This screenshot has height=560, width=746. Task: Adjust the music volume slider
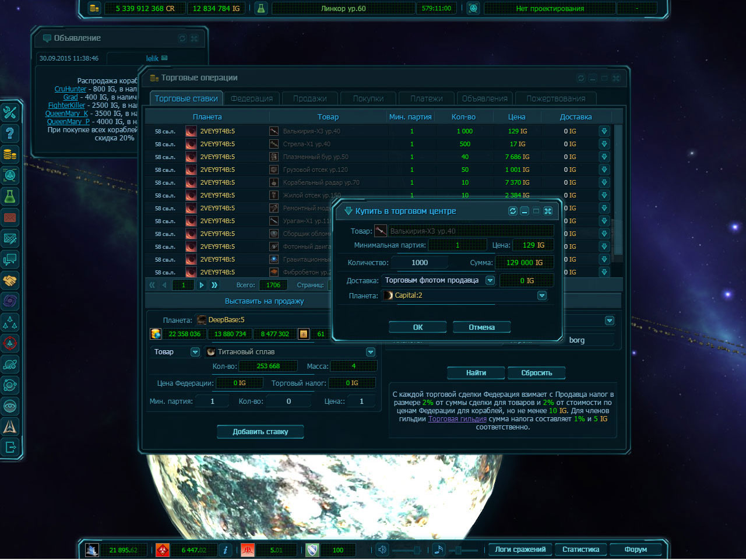[x=463, y=550]
